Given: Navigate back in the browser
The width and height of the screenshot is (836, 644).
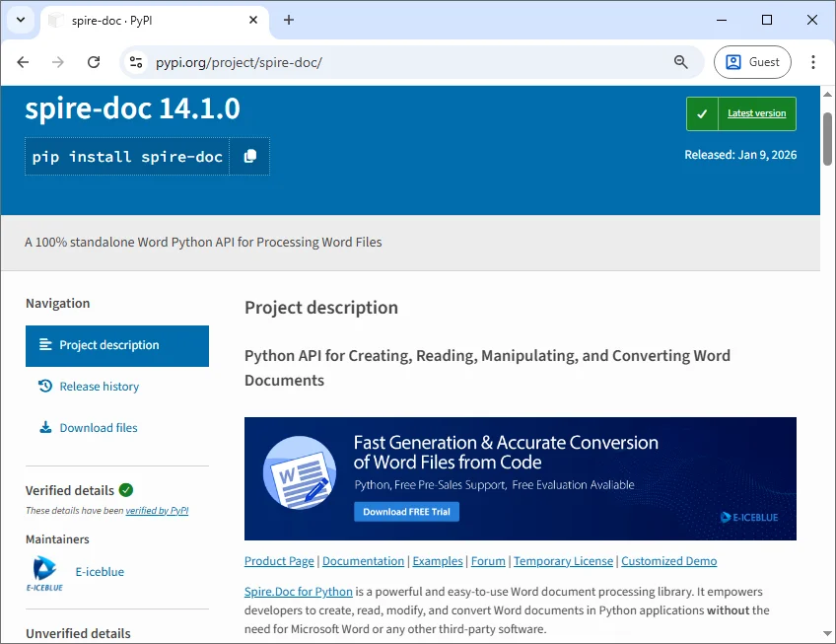Looking at the screenshot, I should coord(23,61).
